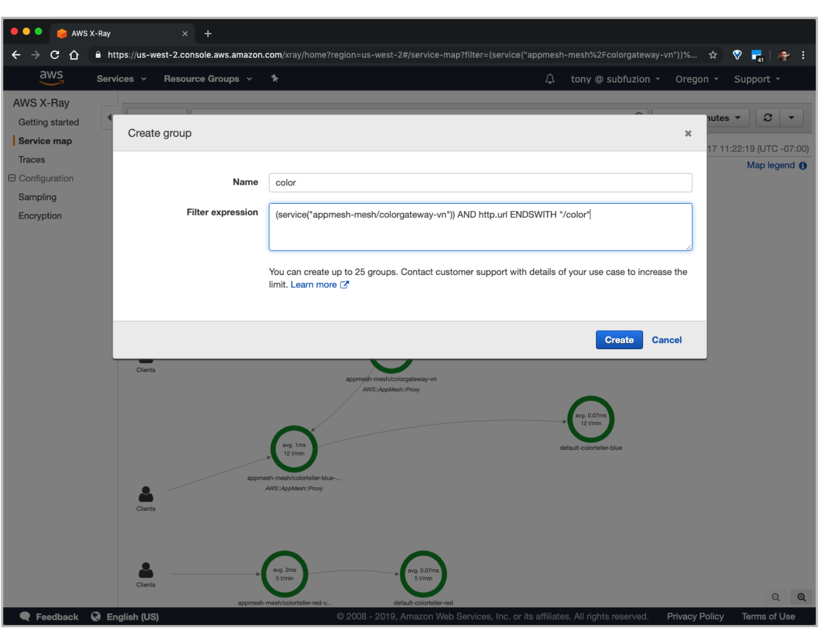
Task: Open the Resource Groups dropdown
Action: click(208, 79)
